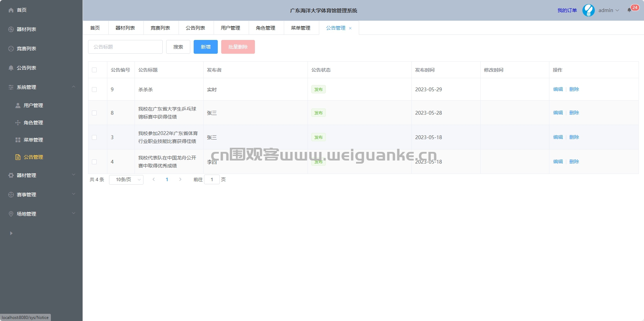The image size is (644, 321).
Task: Click the sidebar collapse arrow icon
Action: tap(11, 233)
